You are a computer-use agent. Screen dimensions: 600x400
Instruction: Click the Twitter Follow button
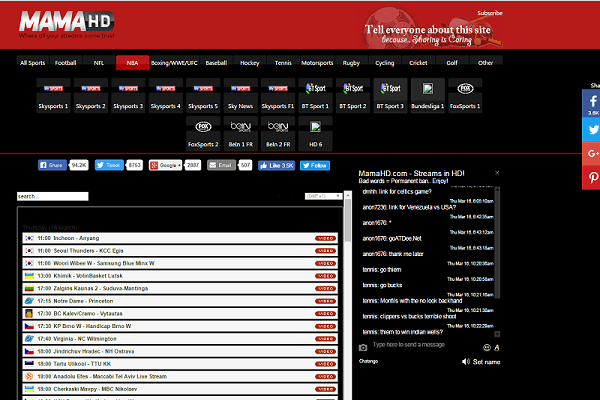click(315, 165)
